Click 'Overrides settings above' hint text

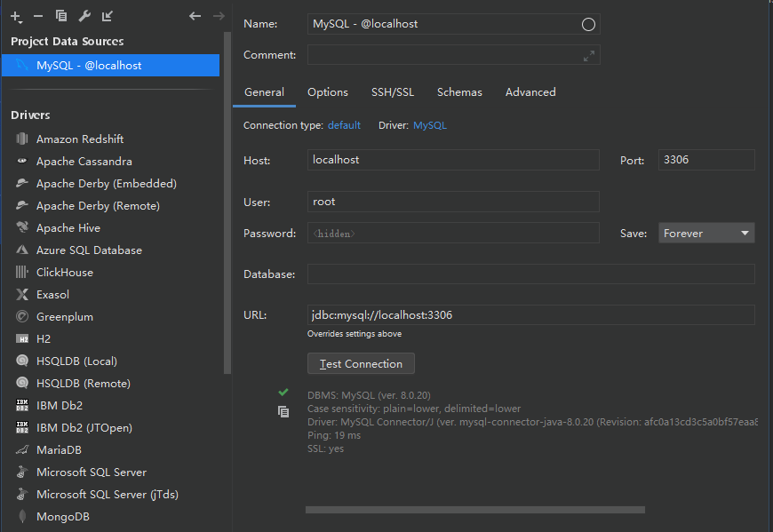(355, 334)
